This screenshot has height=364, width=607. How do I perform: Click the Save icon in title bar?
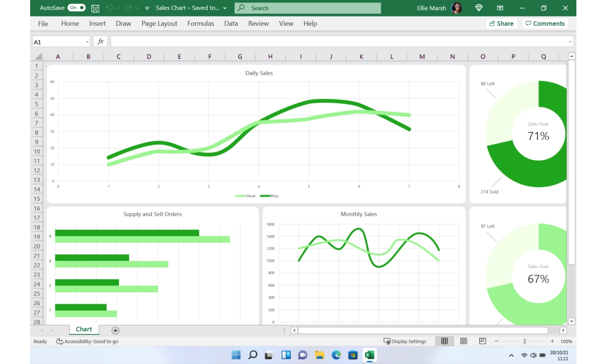96,8
